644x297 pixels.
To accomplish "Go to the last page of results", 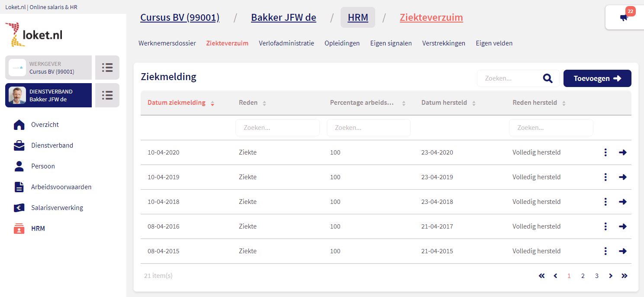I will click(624, 276).
